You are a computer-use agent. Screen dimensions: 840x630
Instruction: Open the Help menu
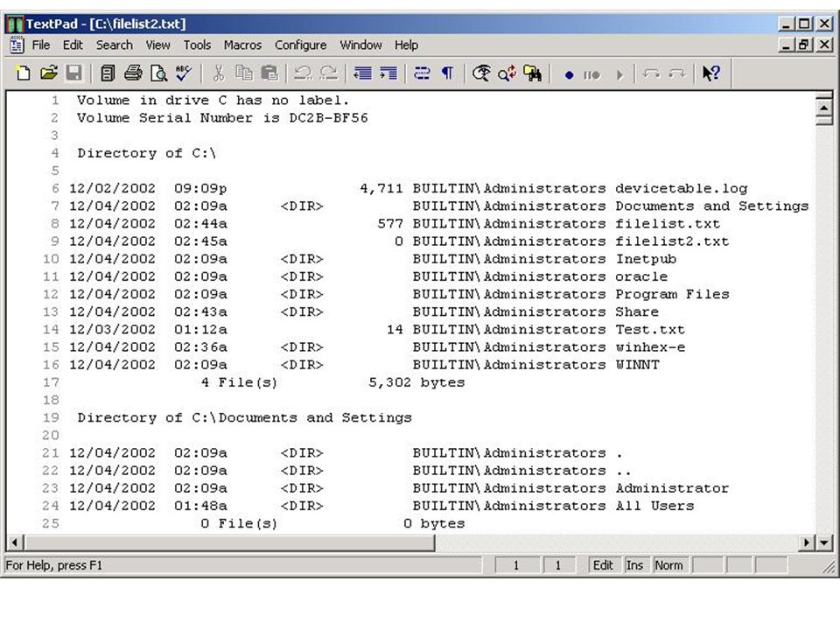click(406, 45)
